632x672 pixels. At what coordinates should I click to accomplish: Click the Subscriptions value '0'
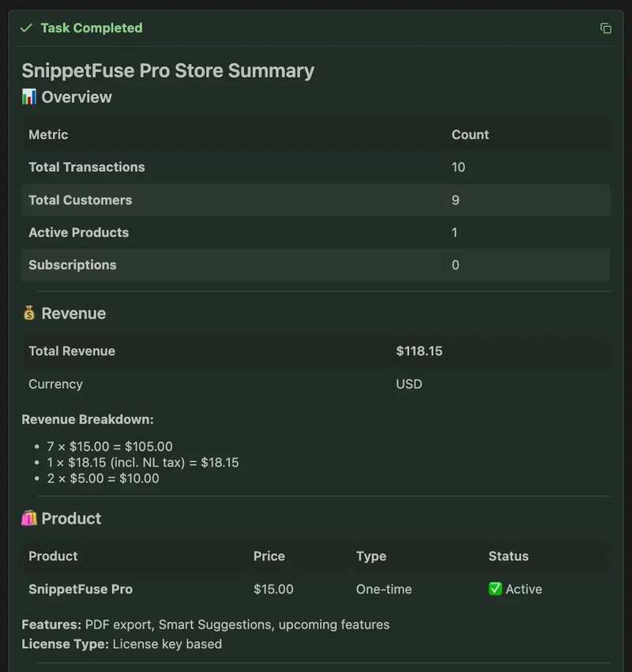pos(455,265)
